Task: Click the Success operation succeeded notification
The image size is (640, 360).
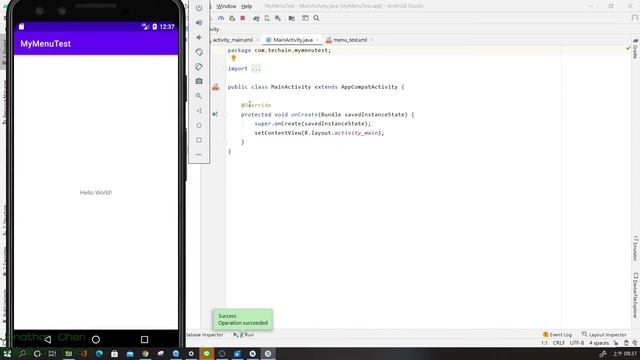Action: coord(243,319)
